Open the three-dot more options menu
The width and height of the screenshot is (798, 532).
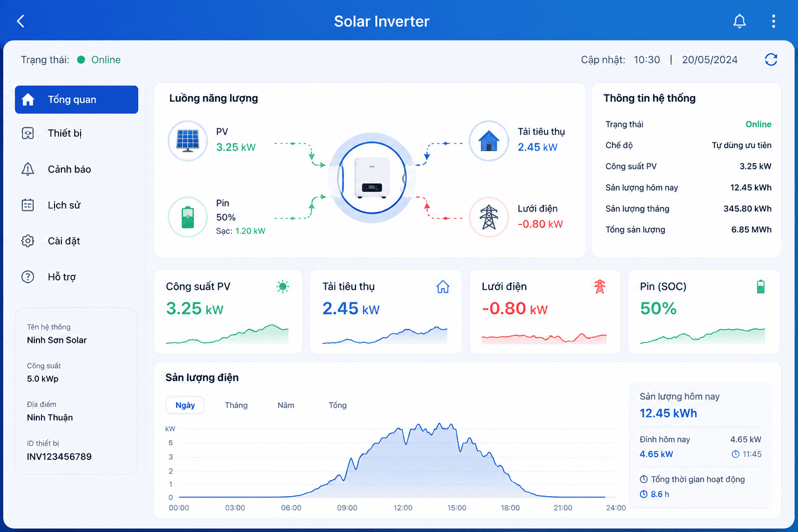pos(774,21)
